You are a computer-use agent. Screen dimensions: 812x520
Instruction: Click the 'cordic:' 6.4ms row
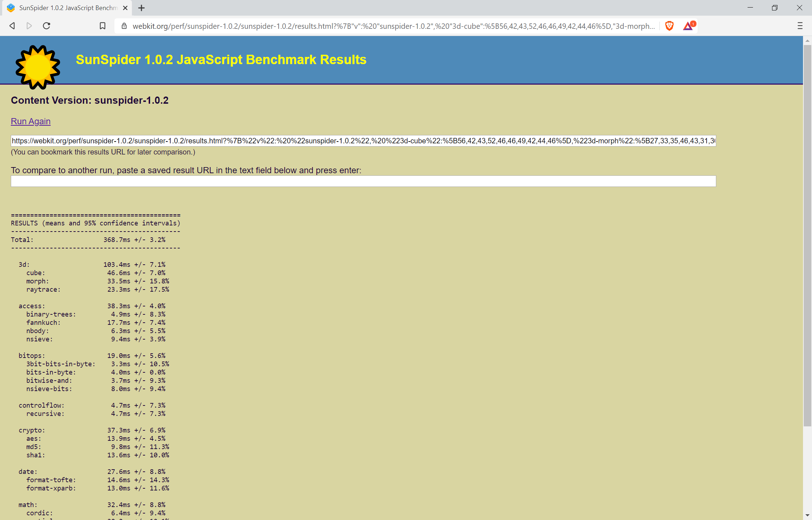click(96, 513)
